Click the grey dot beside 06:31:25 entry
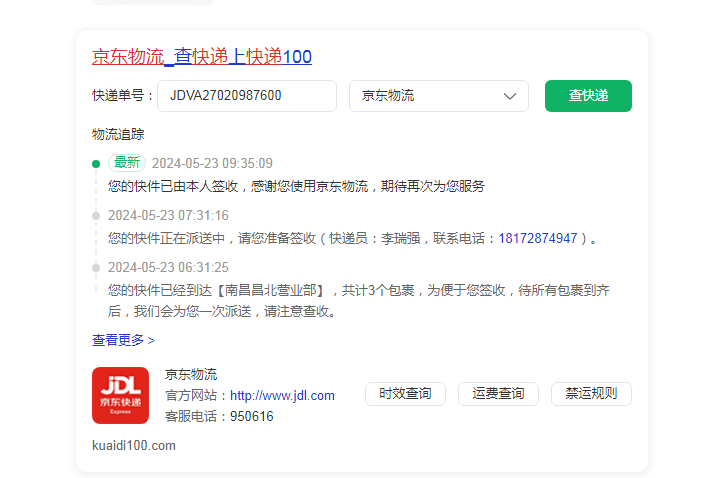This screenshot has width=721, height=478. coord(96,267)
